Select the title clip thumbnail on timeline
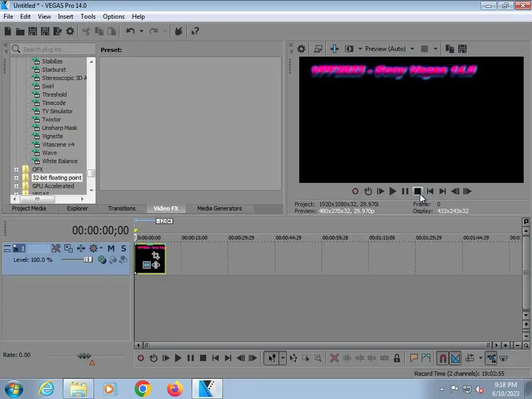Viewport: 532px width, 399px height. coord(150,259)
